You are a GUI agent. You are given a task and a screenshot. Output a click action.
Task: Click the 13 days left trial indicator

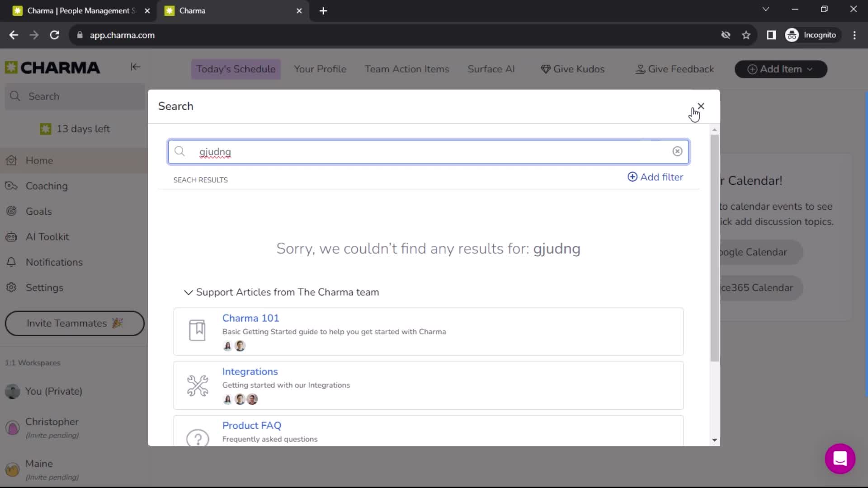(x=75, y=129)
